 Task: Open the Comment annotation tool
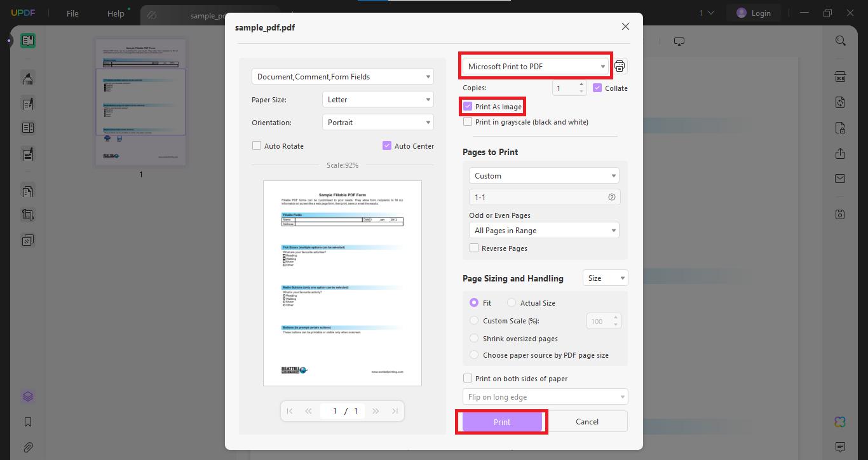click(27, 78)
